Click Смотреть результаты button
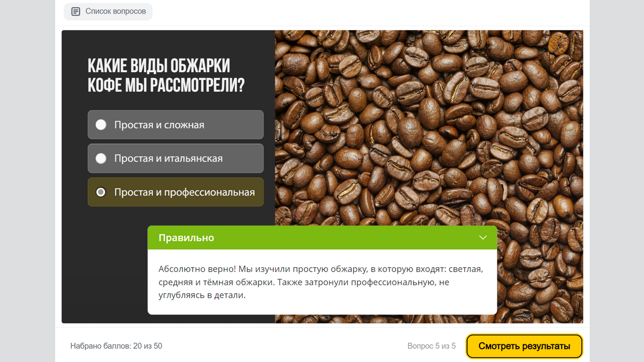Viewport: 644px width, 362px height. click(524, 346)
